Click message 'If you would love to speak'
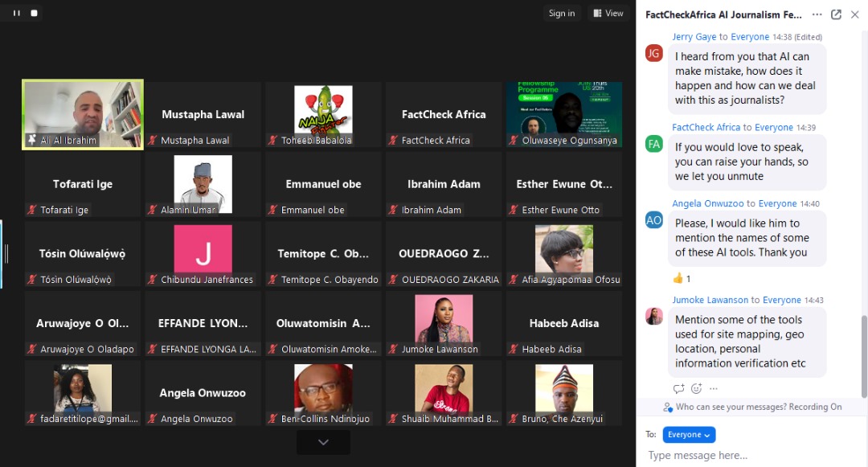The width and height of the screenshot is (868, 467). [747, 162]
